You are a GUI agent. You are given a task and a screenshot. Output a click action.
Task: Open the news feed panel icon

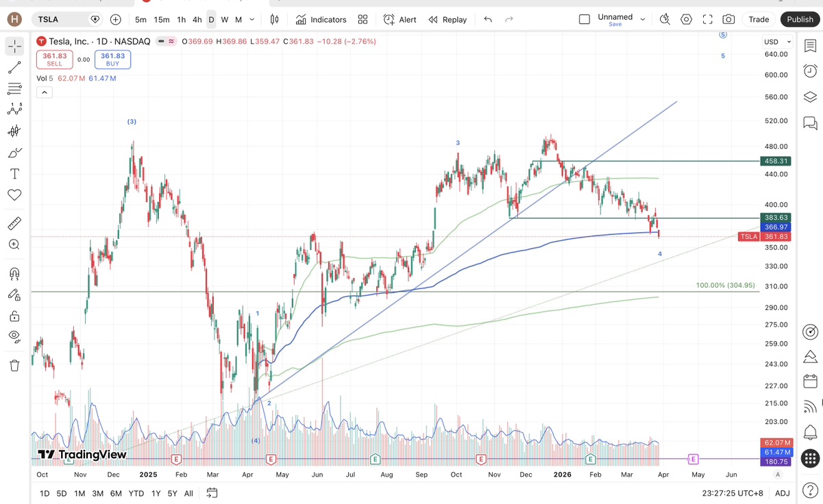click(810, 406)
